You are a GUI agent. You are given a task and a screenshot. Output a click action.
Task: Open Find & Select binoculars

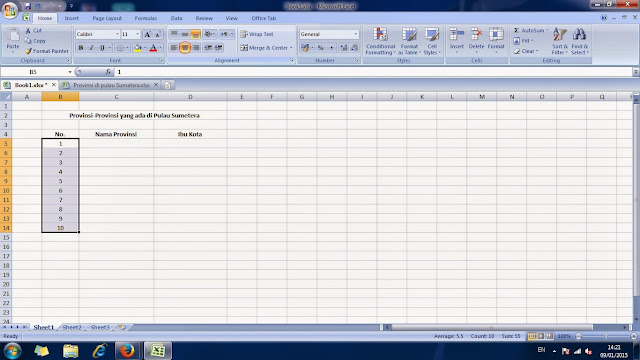579,41
